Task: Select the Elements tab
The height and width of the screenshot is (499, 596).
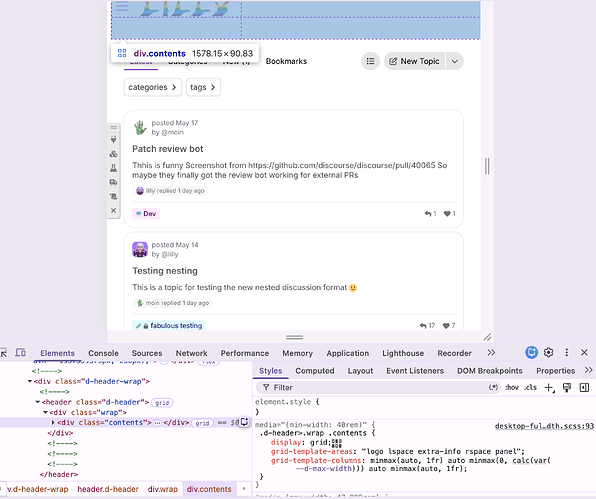Action: (x=57, y=353)
